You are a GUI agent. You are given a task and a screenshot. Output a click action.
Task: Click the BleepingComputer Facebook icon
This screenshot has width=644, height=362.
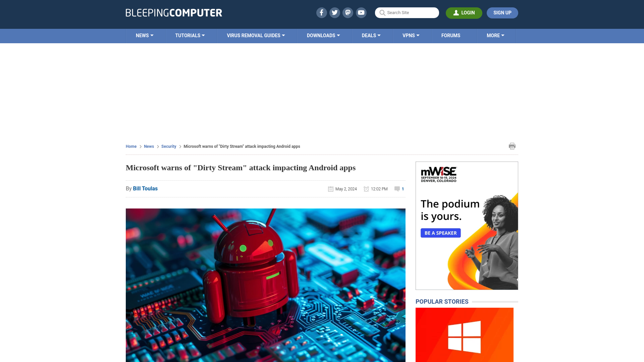click(322, 12)
